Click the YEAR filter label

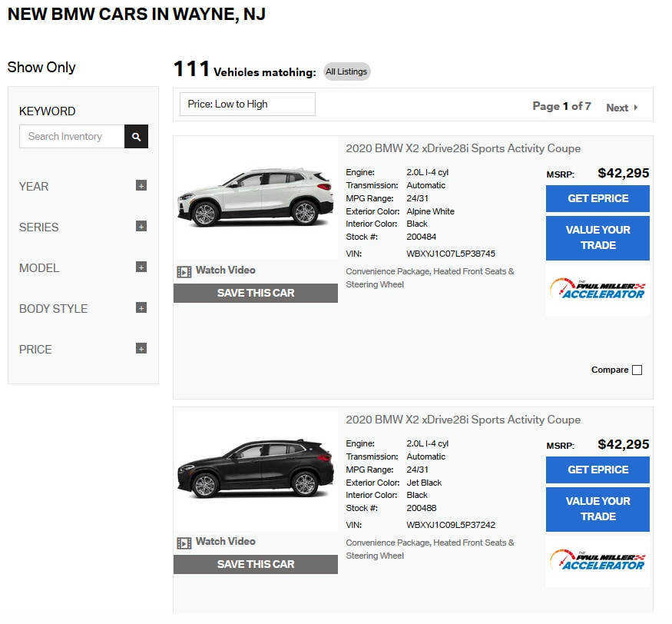(x=34, y=187)
